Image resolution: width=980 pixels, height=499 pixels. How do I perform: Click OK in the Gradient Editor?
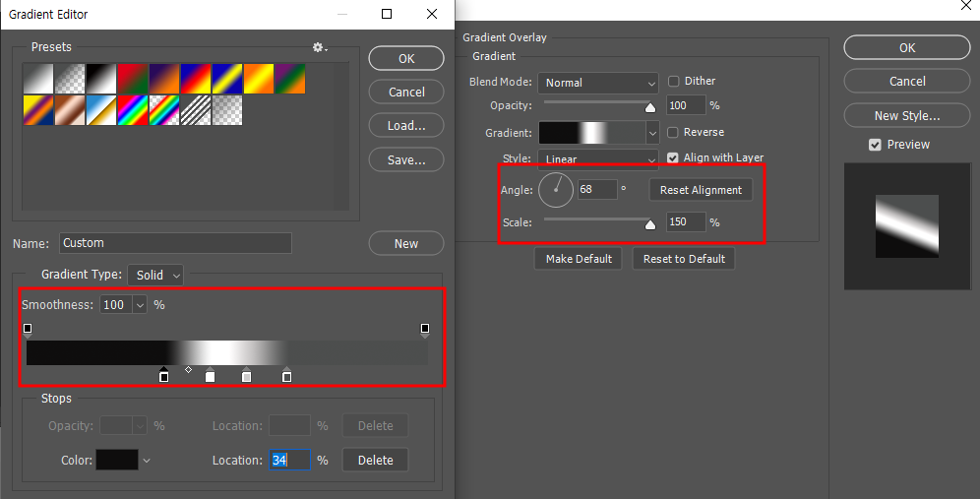[x=406, y=59]
